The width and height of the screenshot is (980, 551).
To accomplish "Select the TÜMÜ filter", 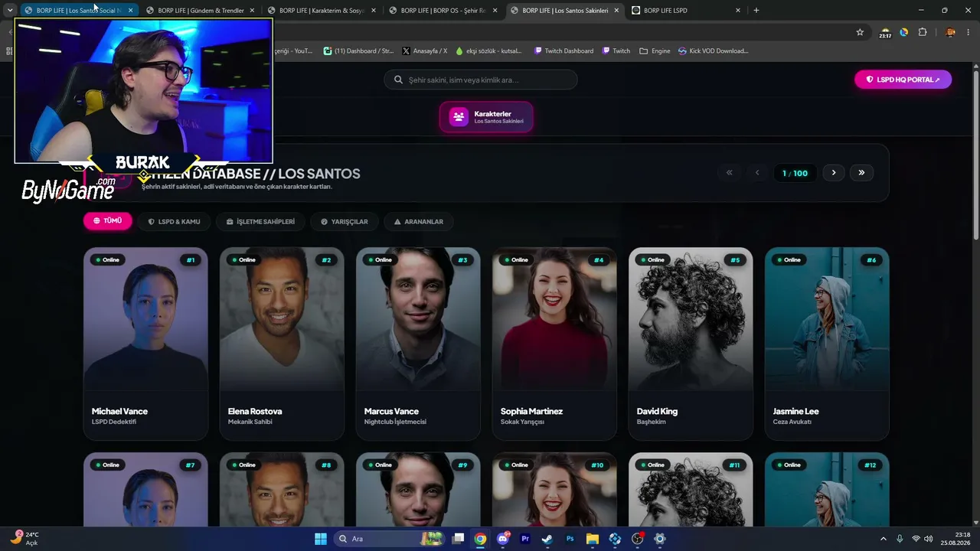I will [107, 221].
